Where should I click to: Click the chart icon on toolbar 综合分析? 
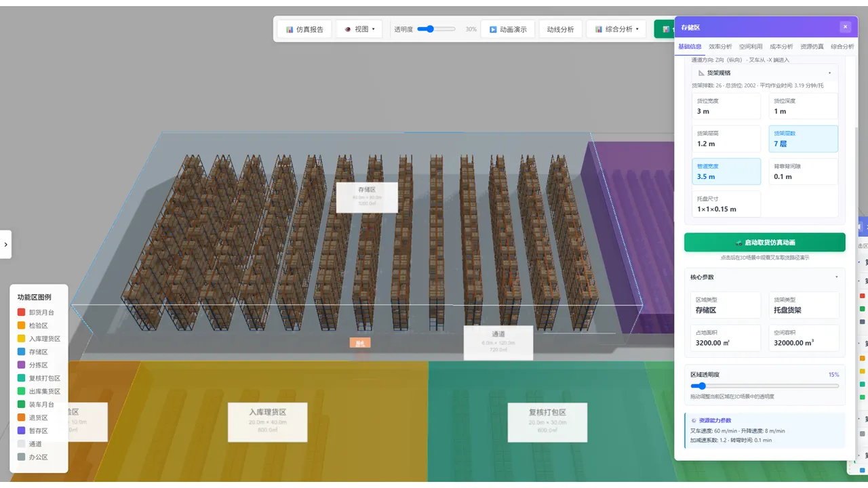(599, 29)
